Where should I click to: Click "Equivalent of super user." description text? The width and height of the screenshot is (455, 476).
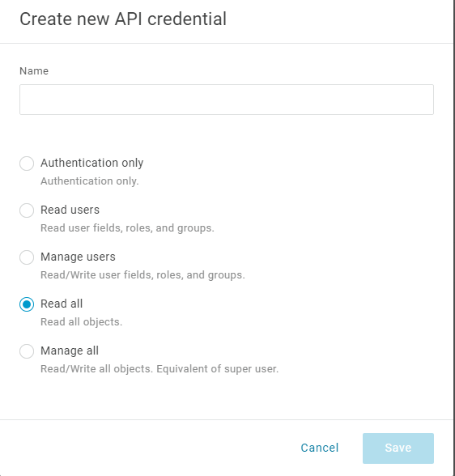pyautogui.click(x=217, y=369)
